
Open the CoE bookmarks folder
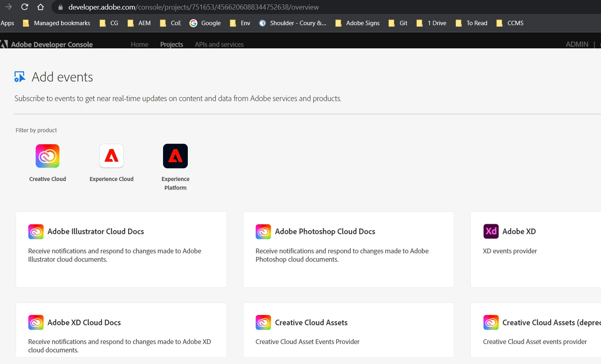pos(170,23)
